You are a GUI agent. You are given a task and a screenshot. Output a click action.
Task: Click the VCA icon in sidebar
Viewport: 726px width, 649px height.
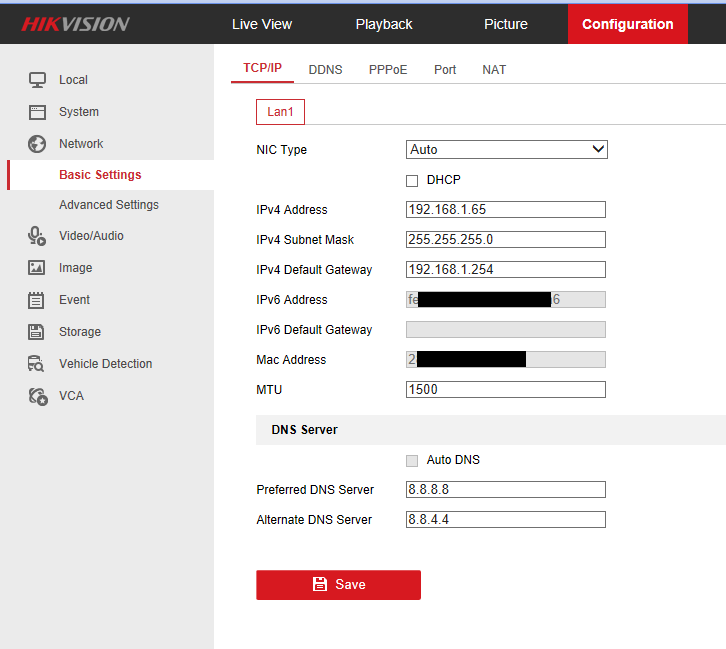(x=37, y=396)
